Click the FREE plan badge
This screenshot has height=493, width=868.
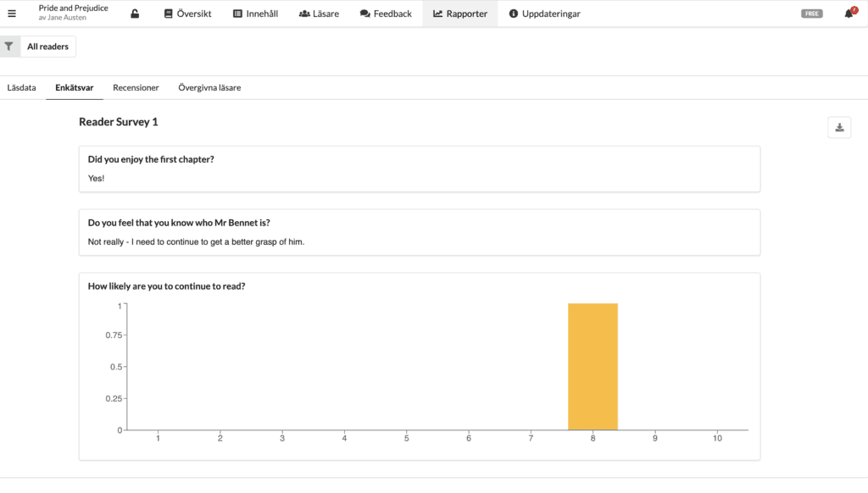tap(811, 14)
